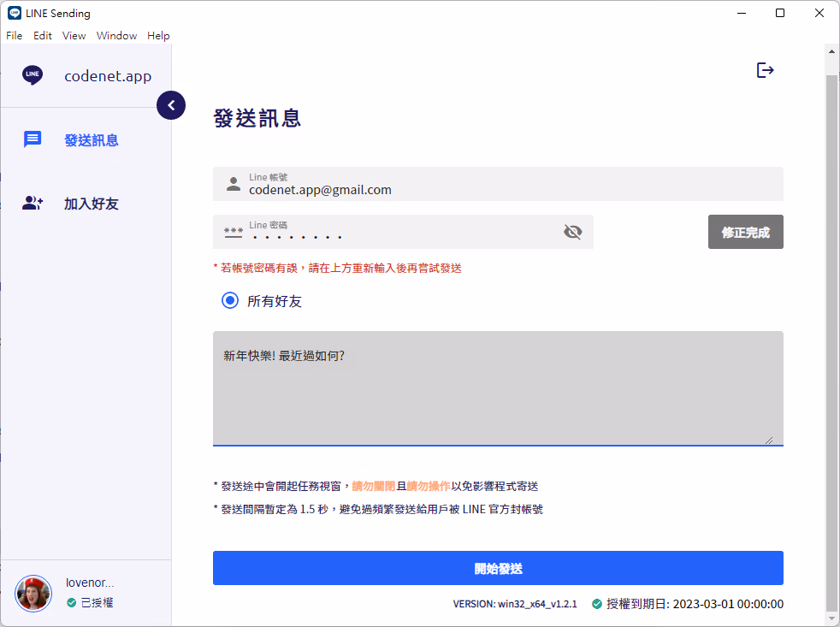The image size is (840, 627).
Task: Select the 所有好友 radio button
Action: [x=230, y=300]
